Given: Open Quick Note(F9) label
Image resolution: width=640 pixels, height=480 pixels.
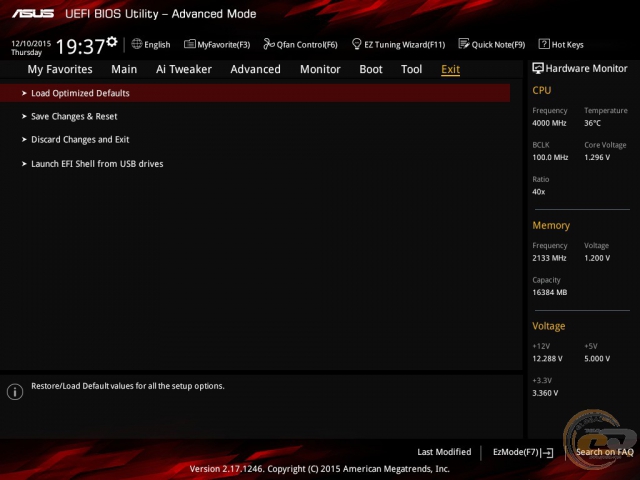Looking at the screenshot, I should 498,44.
